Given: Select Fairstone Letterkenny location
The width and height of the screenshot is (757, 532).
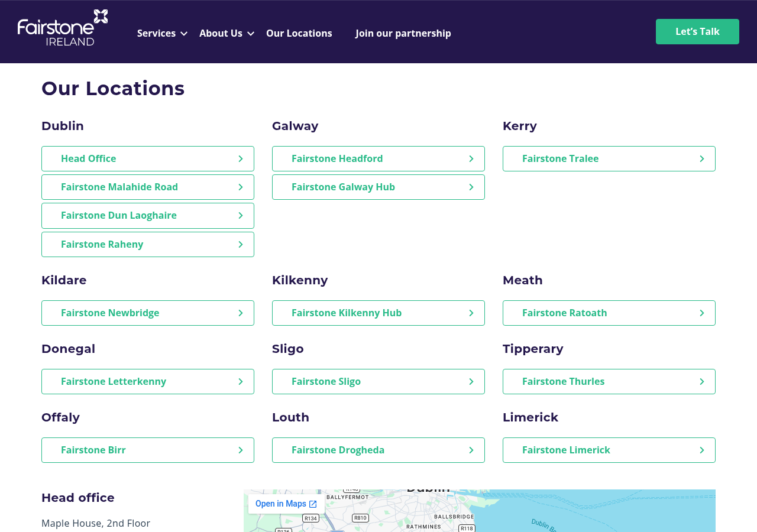Looking at the screenshot, I should point(148,381).
